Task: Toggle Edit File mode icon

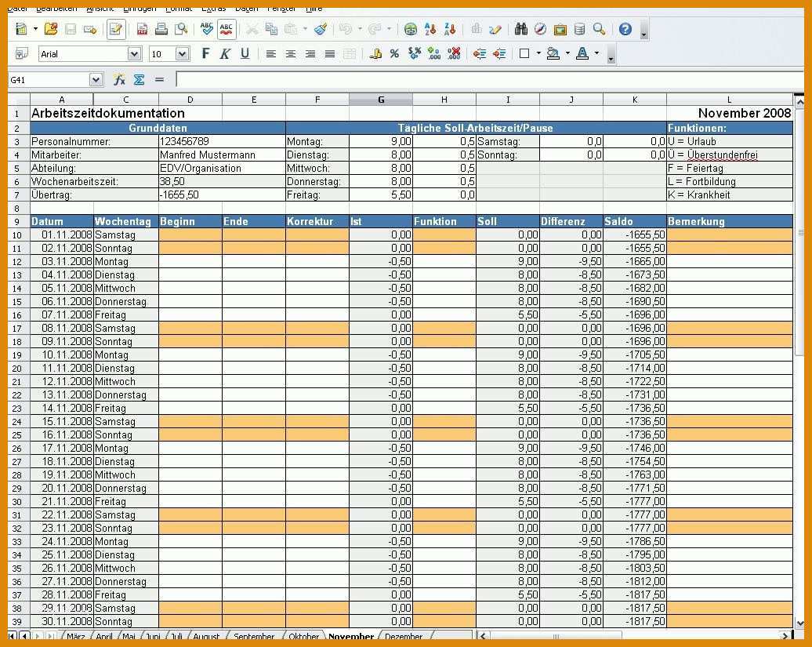Action: [116, 30]
